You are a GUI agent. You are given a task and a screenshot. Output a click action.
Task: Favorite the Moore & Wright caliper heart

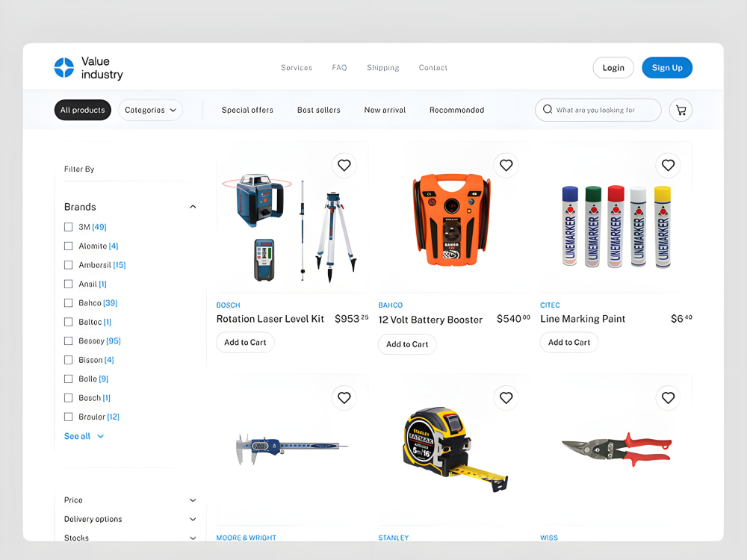click(x=344, y=398)
